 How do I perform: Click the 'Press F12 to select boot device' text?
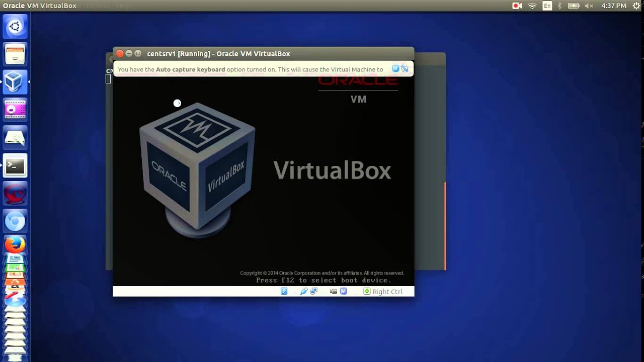(x=324, y=280)
